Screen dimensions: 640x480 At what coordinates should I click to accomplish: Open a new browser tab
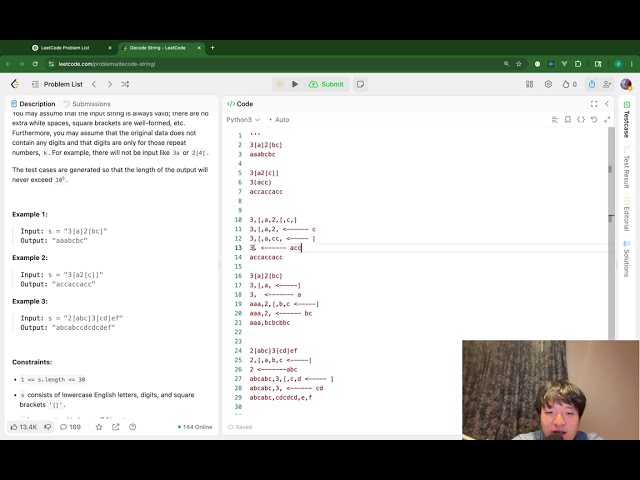click(212, 48)
